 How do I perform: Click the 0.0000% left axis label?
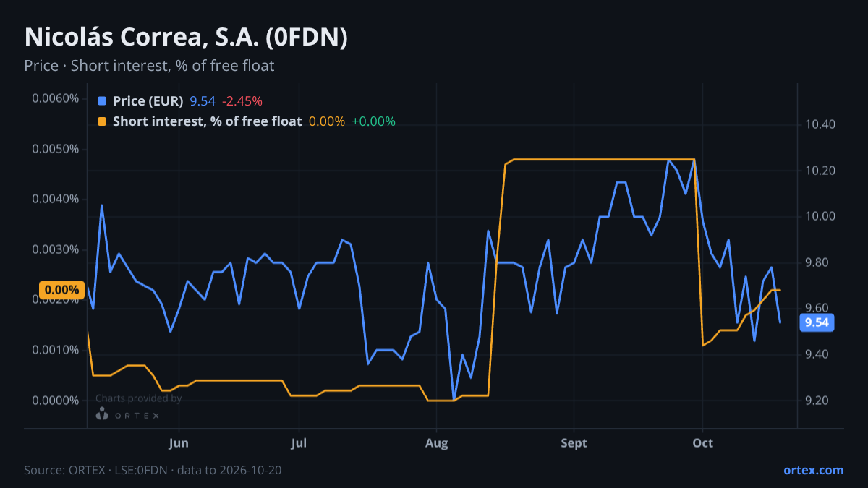(56, 400)
